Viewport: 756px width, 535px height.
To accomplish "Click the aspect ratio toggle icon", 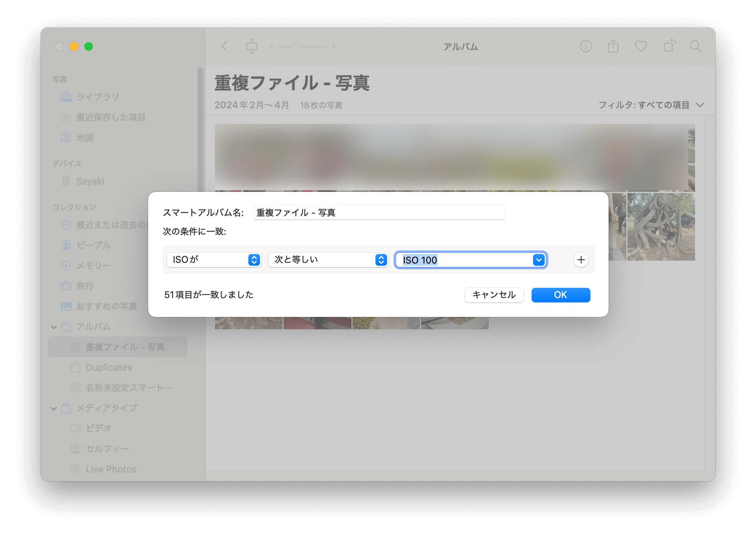I will pos(252,47).
